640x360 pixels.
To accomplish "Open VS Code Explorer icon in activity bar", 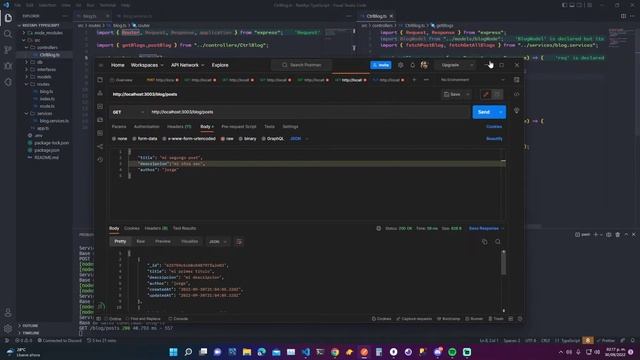I will coord(8,18).
